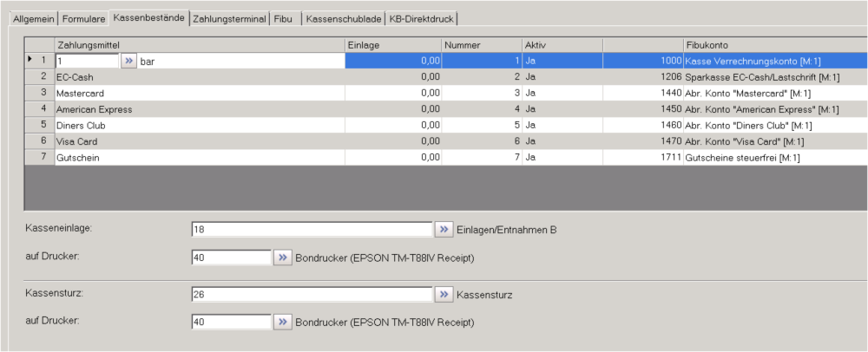Image resolution: width=868 pixels, height=352 pixels.
Task: Switch to the Allgemein tab
Action: pos(34,18)
